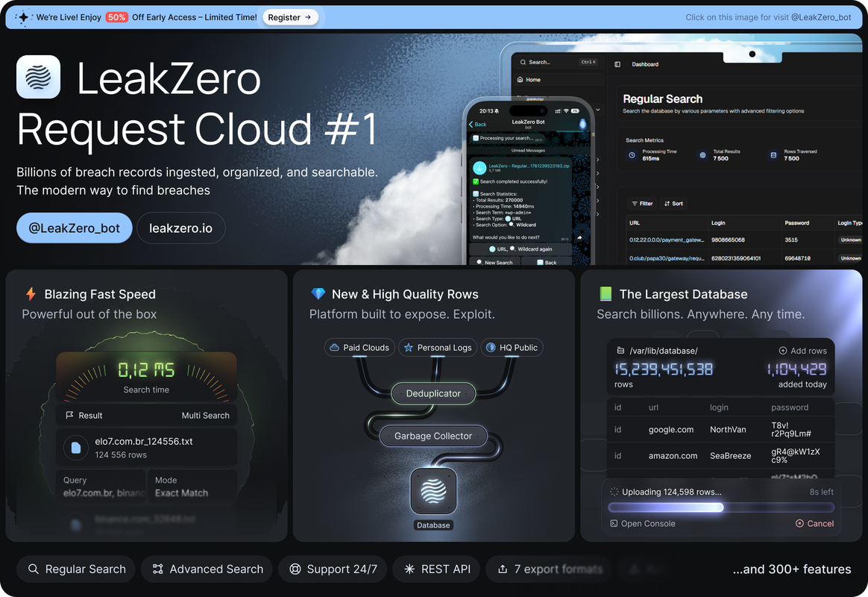Click the amazon.com cell

(x=673, y=456)
